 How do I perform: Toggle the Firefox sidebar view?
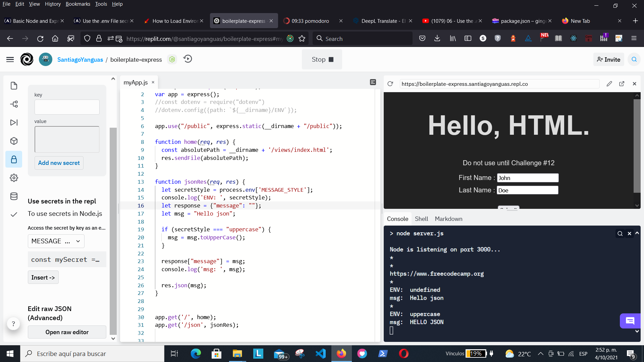click(468, 39)
